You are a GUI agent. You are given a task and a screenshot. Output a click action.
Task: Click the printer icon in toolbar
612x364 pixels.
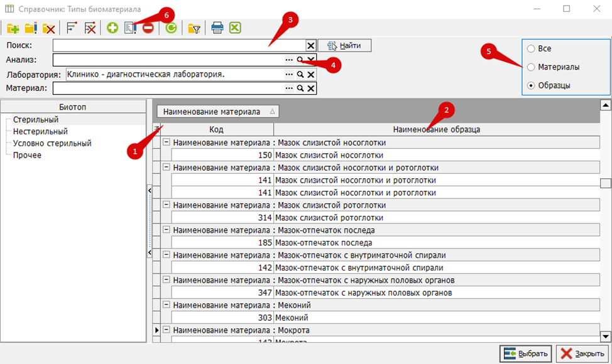pyautogui.click(x=217, y=28)
